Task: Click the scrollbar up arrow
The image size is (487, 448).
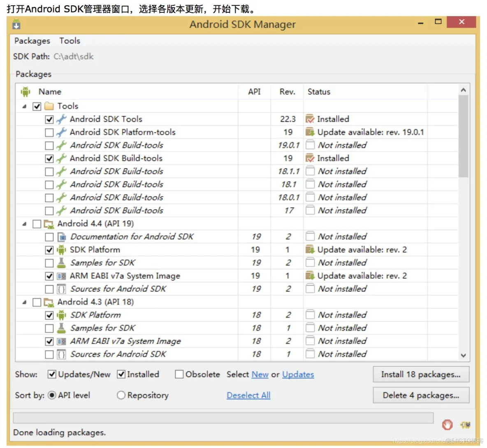Action: click(x=464, y=90)
